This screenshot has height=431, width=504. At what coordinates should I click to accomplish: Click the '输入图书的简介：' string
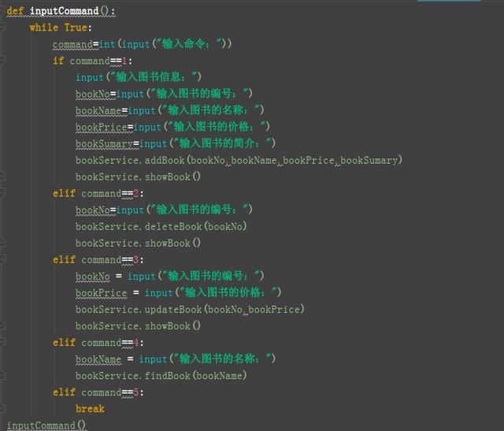[222, 143]
